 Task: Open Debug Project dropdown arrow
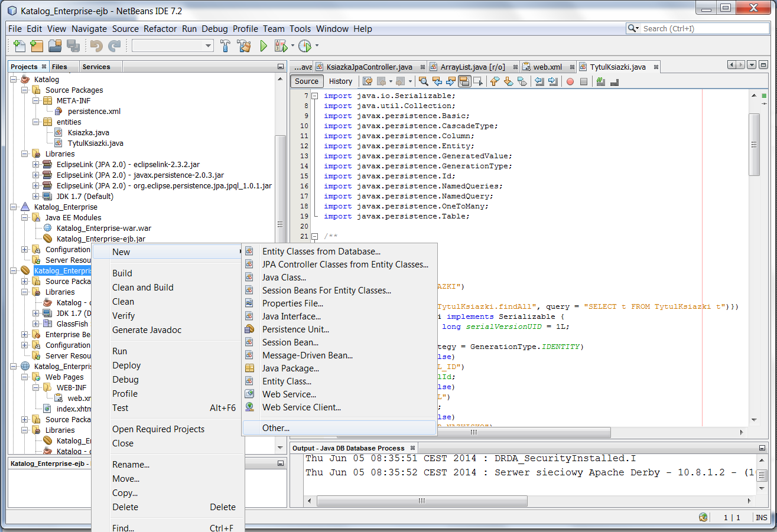(x=292, y=45)
